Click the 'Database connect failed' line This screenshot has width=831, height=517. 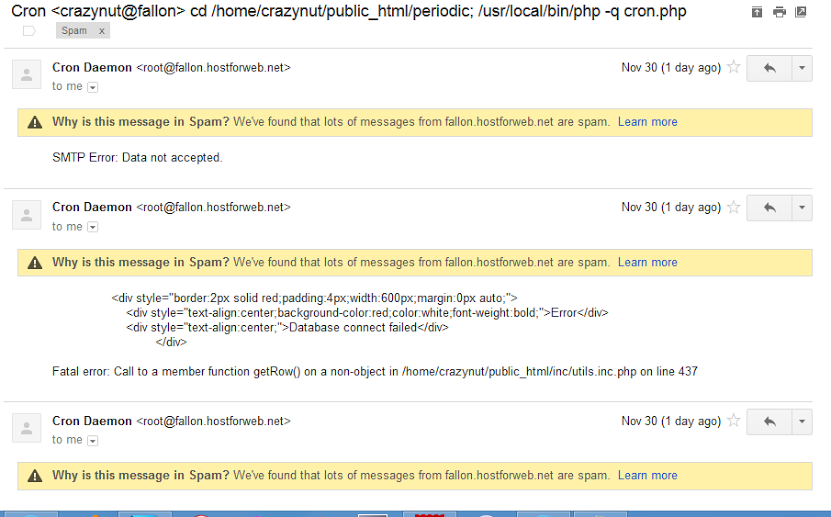(287, 328)
